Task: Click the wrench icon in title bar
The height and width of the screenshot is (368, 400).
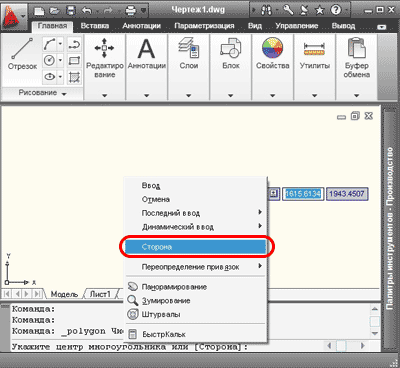Action: [x=288, y=10]
